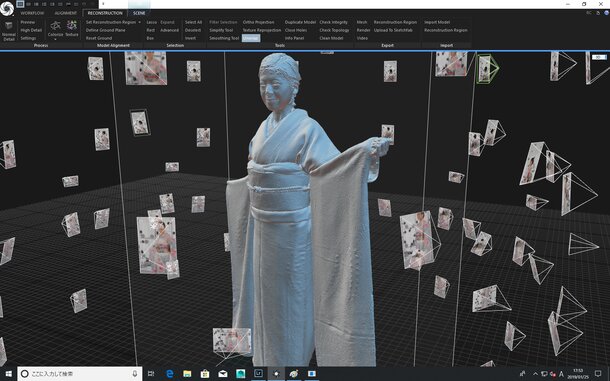Click the IME input mode A indicator

point(561,374)
